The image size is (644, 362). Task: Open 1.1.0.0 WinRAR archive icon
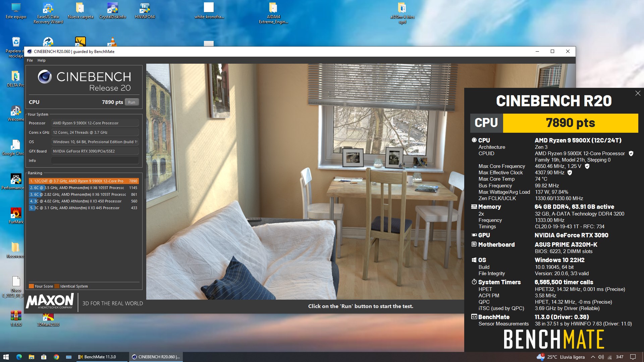[x=16, y=318]
